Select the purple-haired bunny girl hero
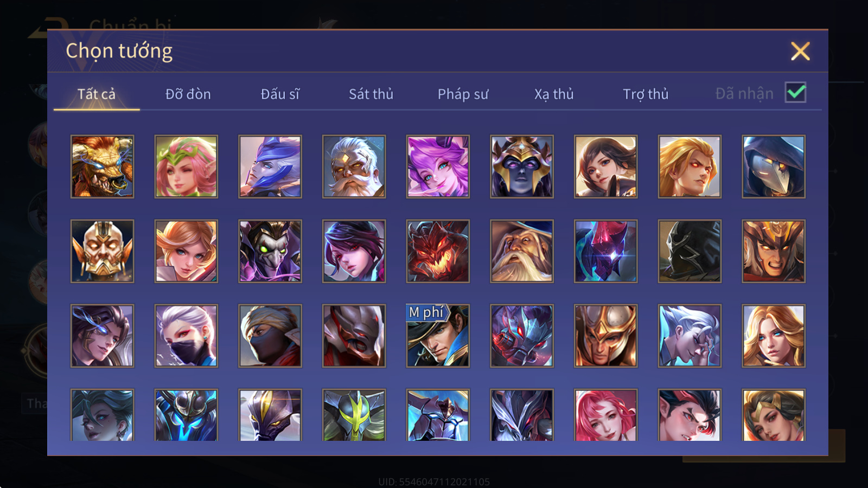Image resolution: width=868 pixels, height=488 pixels. tap(438, 166)
